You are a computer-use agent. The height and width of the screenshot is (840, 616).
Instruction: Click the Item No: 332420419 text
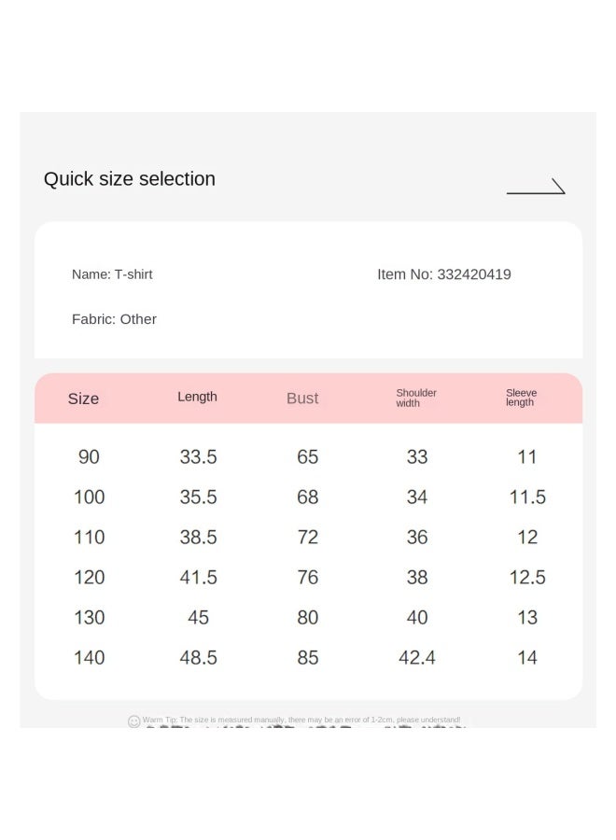[444, 274]
